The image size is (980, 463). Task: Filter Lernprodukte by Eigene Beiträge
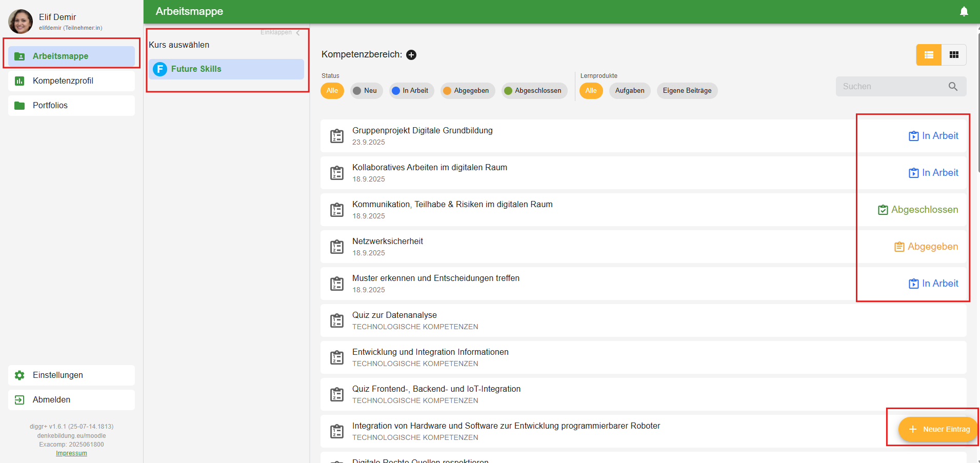coord(687,91)
